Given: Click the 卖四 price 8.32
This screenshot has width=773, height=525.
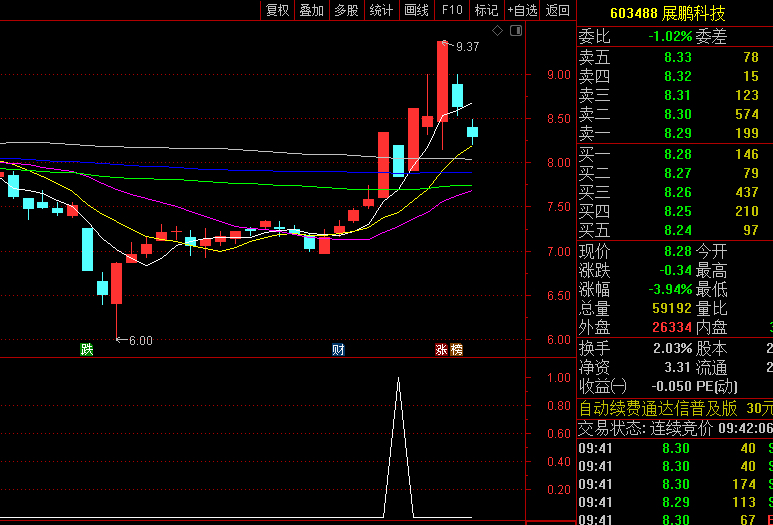Looking at the screenshot, I should [x=678, y=76].
